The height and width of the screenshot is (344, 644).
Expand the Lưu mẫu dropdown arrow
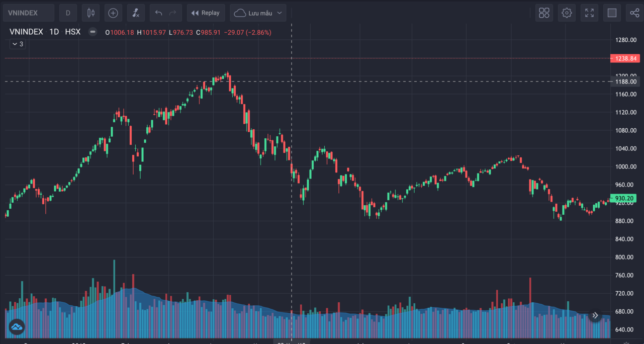[x=280, y=13]
